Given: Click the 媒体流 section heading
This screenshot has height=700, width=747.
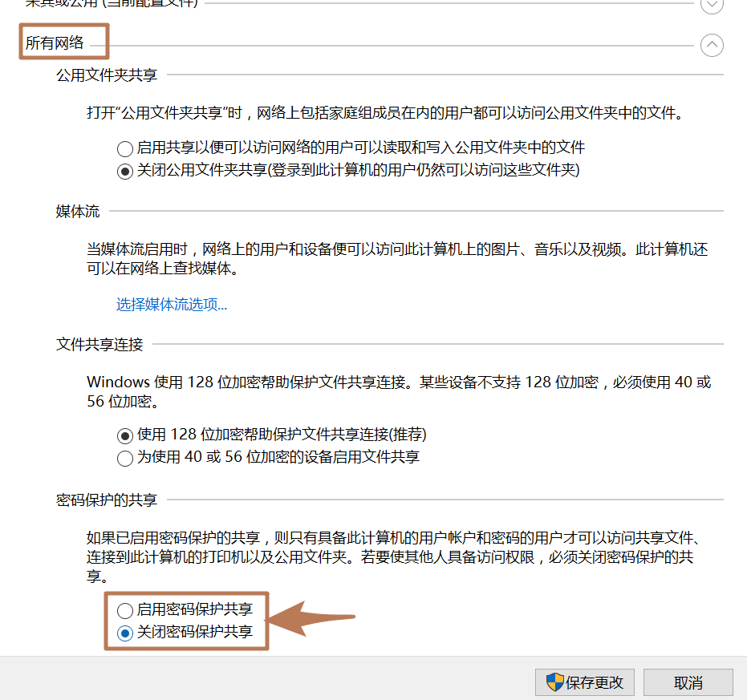Looking at the screenshot, I should coord(78,212).
